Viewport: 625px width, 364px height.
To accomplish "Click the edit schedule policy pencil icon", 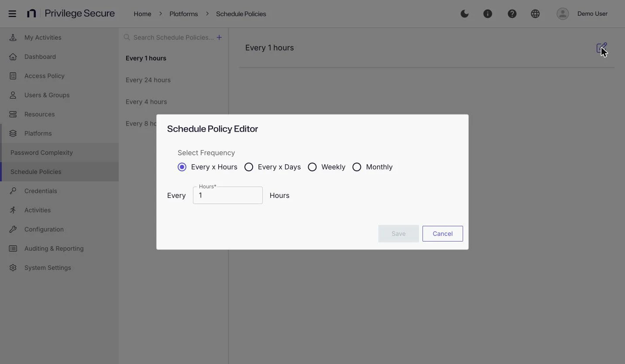I will (602, 48).
